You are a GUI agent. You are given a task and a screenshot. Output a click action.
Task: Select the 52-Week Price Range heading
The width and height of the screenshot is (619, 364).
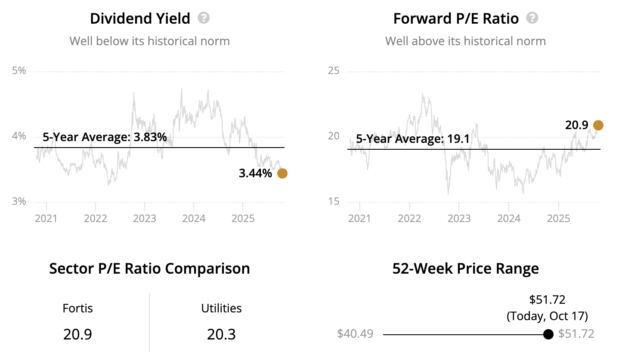tap(465, 268)
